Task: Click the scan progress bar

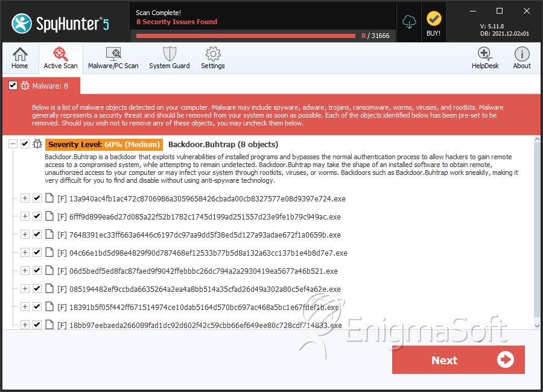Action: point(246,36)
